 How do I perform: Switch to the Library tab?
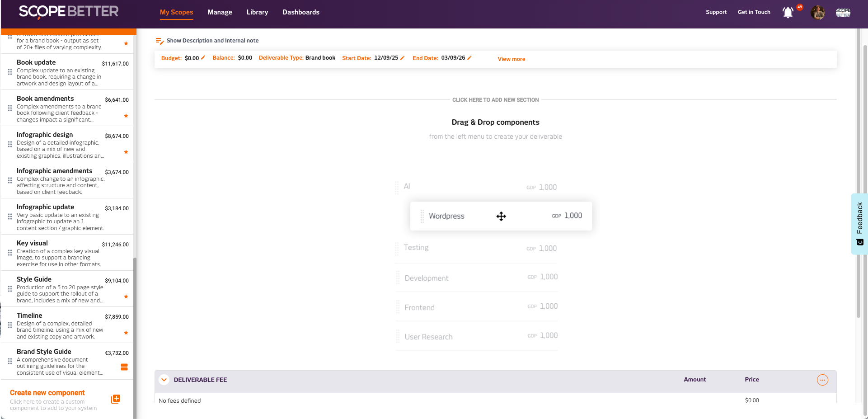[257, 12]
